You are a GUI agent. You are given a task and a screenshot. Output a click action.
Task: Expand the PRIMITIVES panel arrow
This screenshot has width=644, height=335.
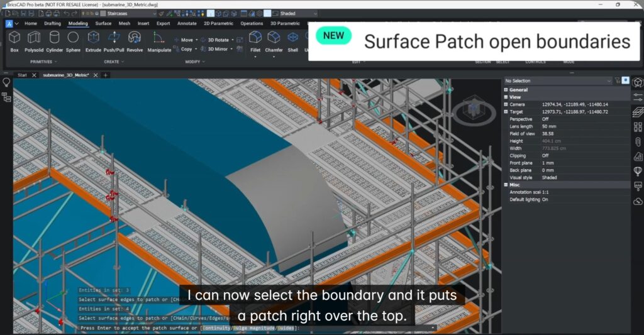click(56, 62)
